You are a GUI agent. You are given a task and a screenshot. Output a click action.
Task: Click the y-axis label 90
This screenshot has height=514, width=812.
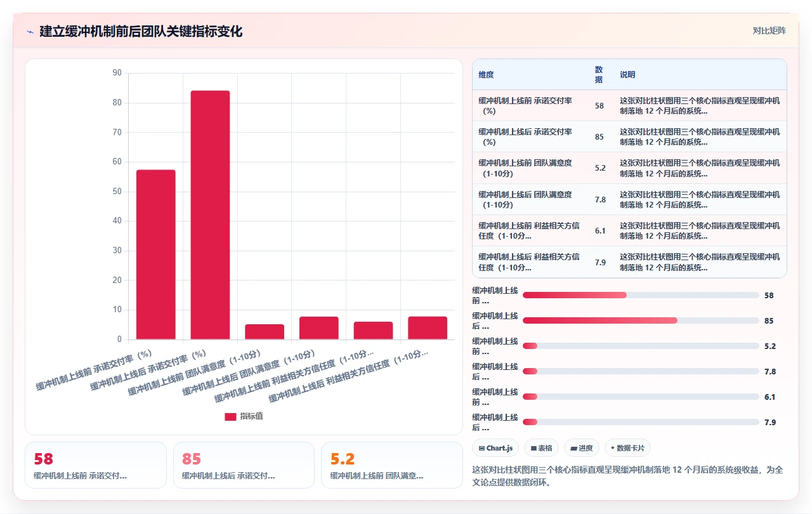coord(117,73)
